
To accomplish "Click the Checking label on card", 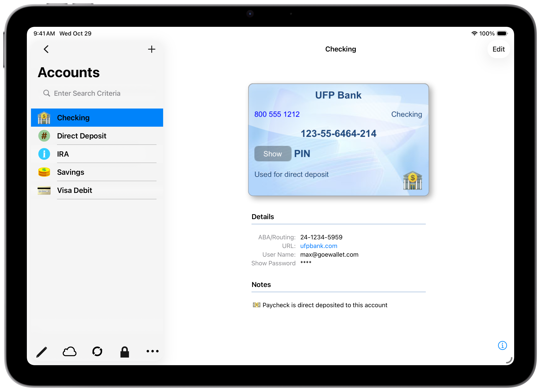I will pyautogui.click(x=406, y=114).
